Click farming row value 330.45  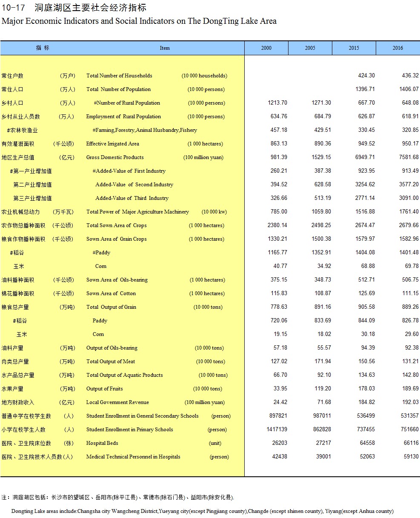tap(366, 130)
